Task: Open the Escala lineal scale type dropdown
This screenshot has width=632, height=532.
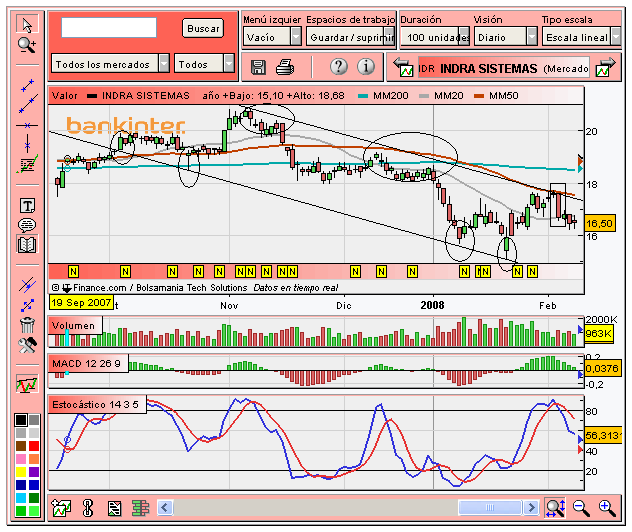Action: (x=581, y=37)
